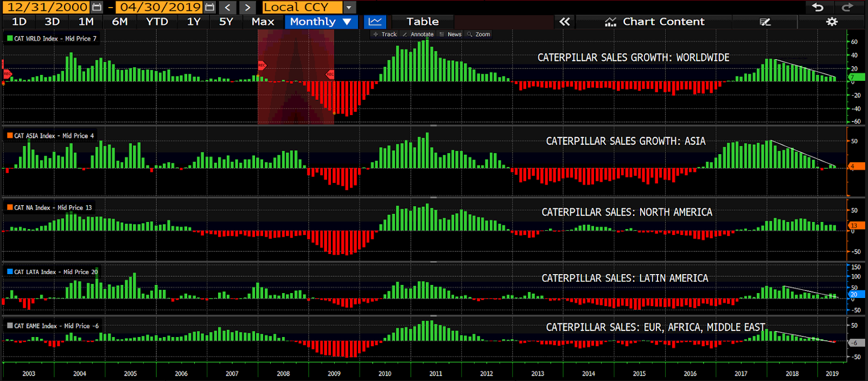Click the orange CAT NA Index legend swatch
The image size is (868, 381).
pos(10,207)
